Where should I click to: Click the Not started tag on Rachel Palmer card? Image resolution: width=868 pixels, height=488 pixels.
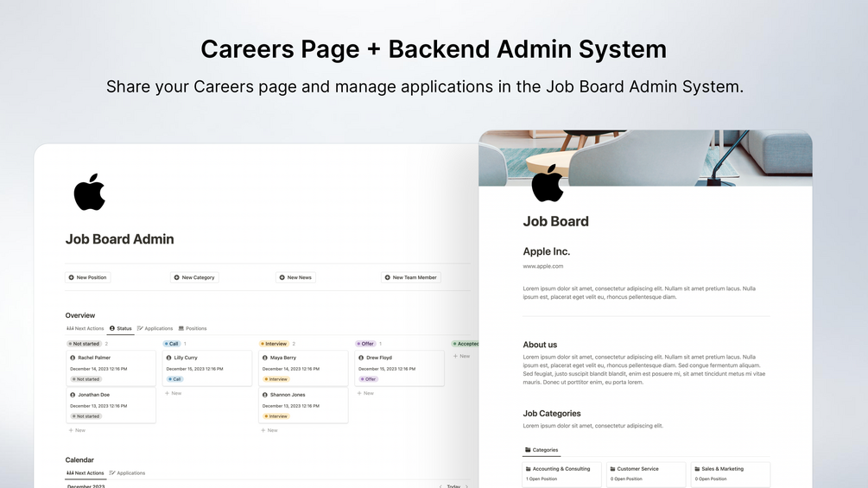coord(86,379)
